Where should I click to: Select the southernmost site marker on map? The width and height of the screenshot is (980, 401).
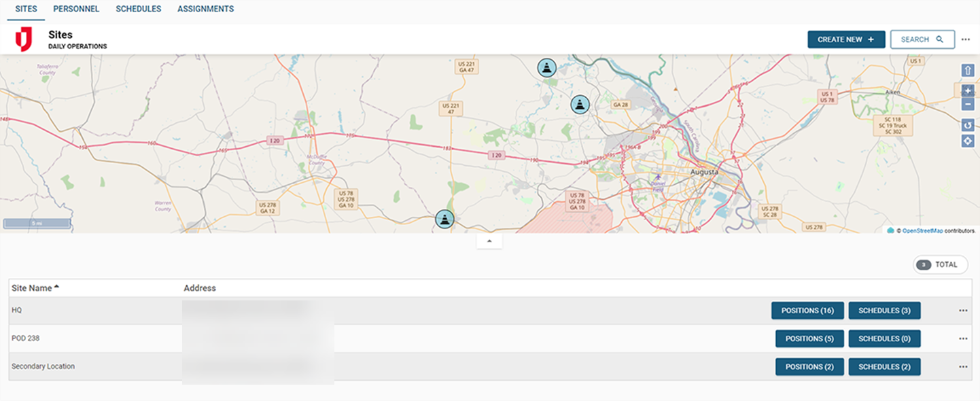click(x=444, y=219)
